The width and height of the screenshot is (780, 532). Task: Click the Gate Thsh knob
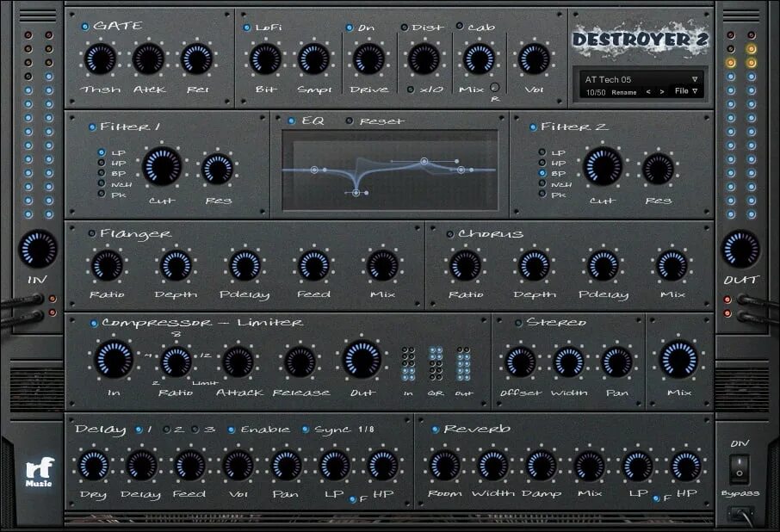[x=100, y=59]
